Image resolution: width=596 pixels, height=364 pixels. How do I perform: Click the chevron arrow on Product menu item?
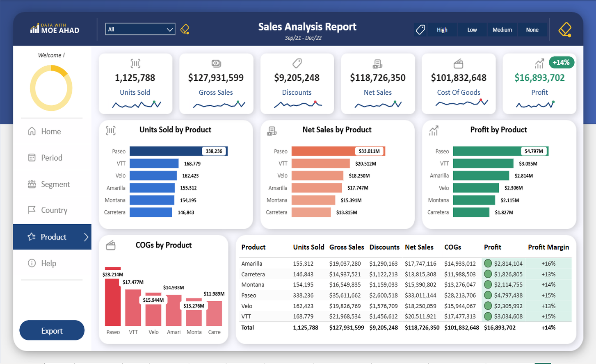coord(86,237)
